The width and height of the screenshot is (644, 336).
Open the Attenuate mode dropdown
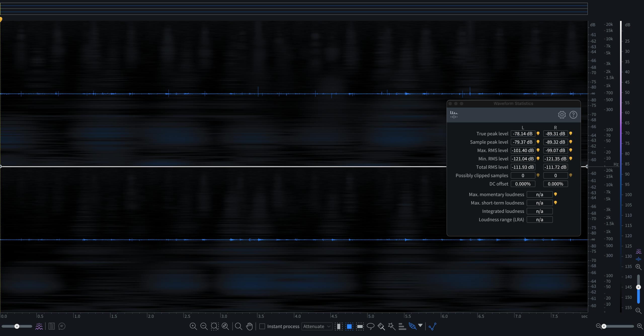(x=317, y=326)
